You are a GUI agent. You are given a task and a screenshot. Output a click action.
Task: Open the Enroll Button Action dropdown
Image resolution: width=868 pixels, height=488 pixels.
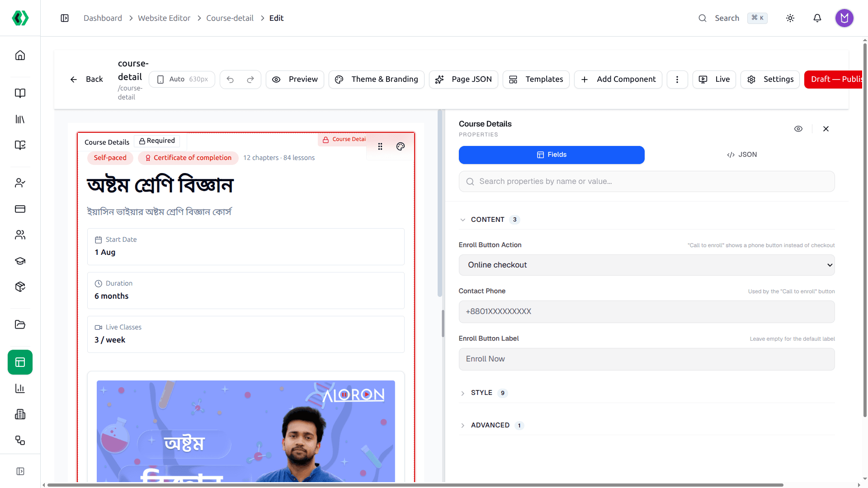pyautogui.click(x=646, y=265)
